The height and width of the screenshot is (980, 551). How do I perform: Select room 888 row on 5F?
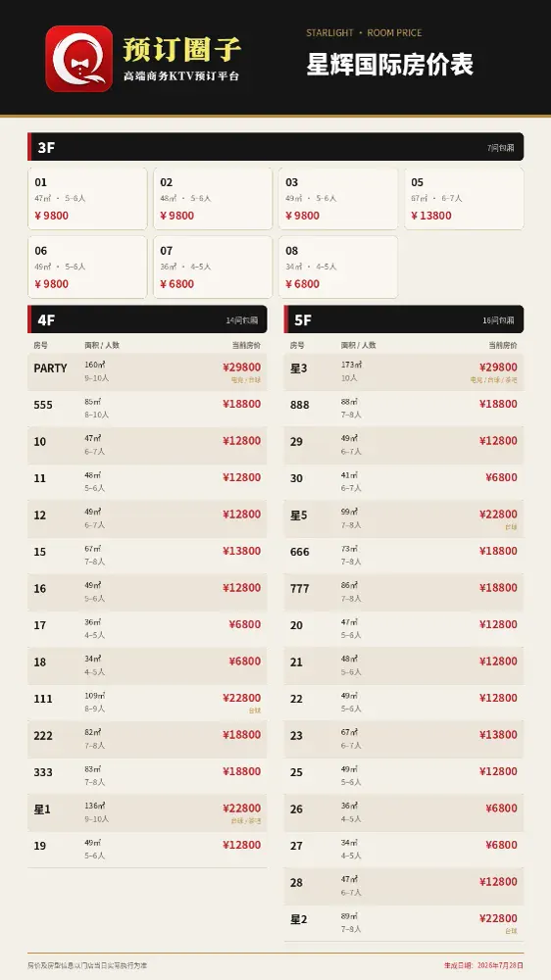(x=403, y=410)
